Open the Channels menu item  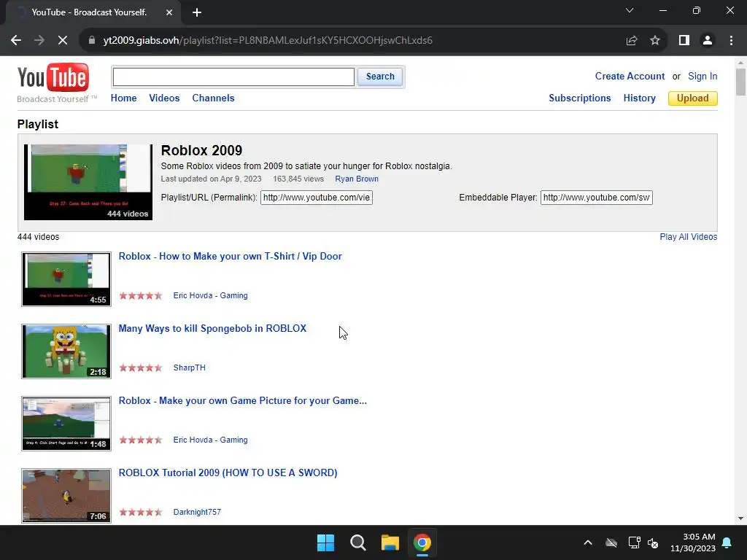pyautogui.click(x=213, y=98)
